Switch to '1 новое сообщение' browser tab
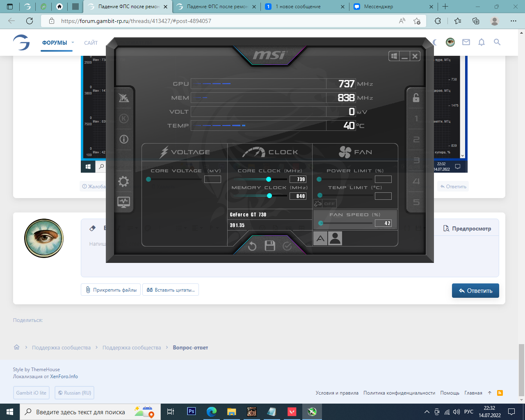The image size is (525, 420). [304, 7]
